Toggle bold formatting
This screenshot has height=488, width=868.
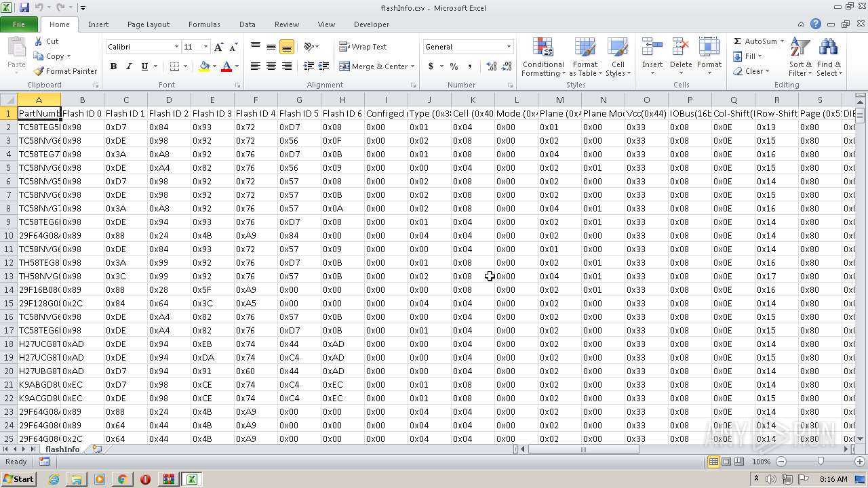[113, 66]
